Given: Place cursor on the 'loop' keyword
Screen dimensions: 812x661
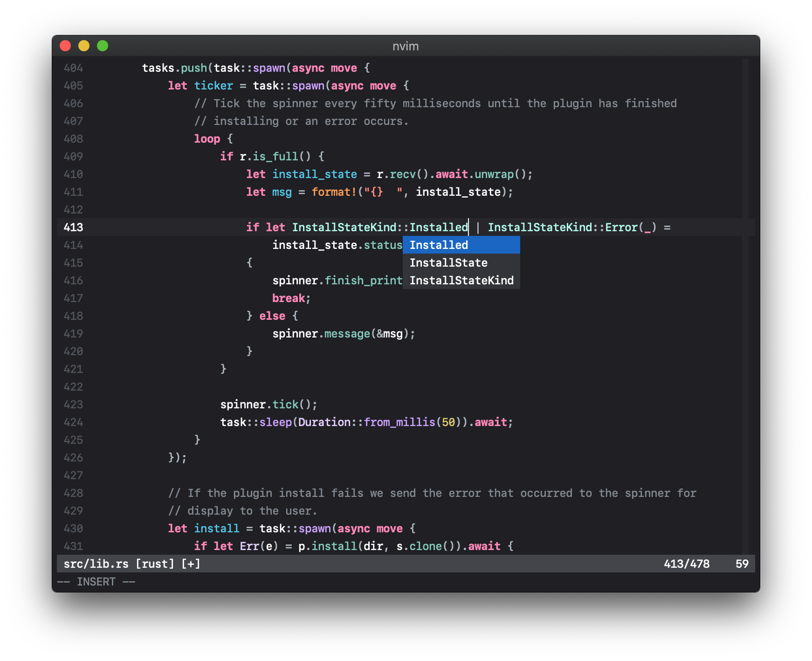Looking at the screenshot, I should (207, 139).
